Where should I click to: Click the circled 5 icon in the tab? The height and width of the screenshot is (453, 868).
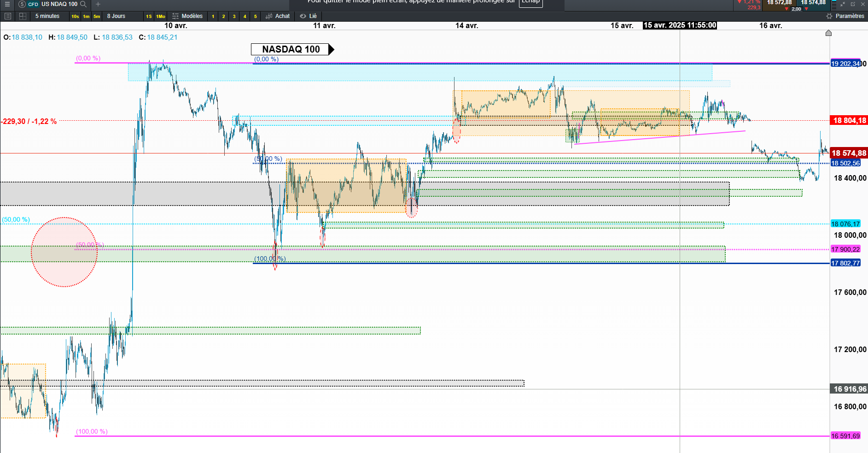pos(22,4)
